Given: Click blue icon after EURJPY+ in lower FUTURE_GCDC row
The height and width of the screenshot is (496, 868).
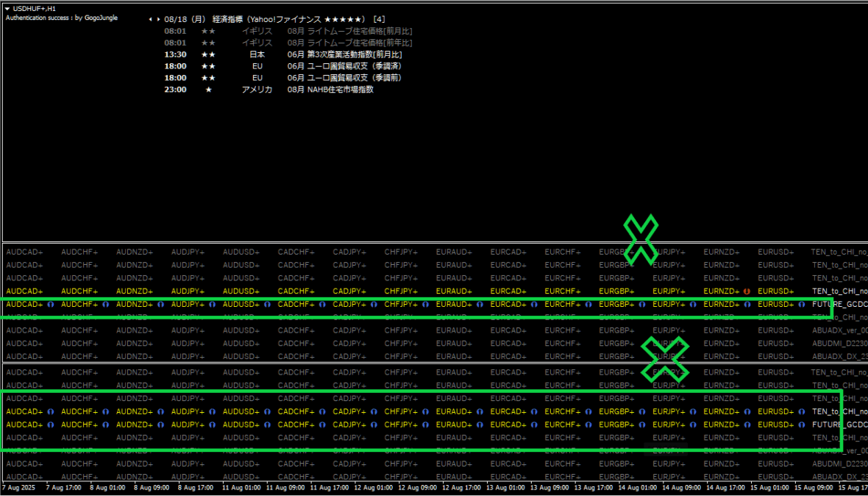Looking at the screenshot, I should click(x=692, y=425).
